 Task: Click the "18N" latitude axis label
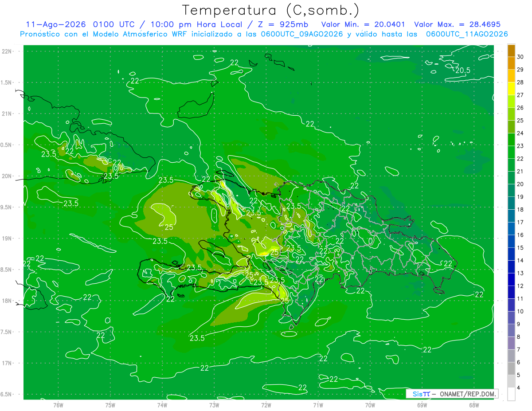click(7, 301)
